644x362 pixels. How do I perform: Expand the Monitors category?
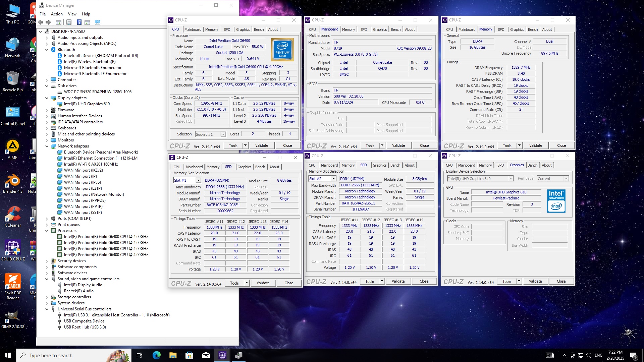point(47,140)
